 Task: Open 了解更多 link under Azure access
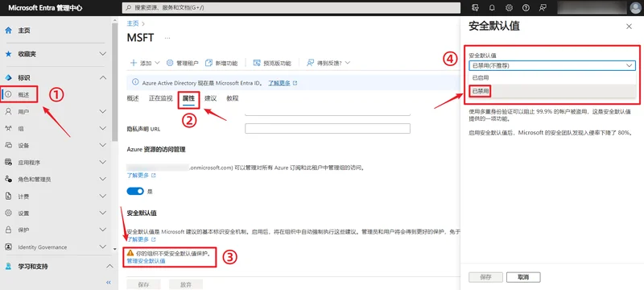pyautogui.click(x=142, y=176)
